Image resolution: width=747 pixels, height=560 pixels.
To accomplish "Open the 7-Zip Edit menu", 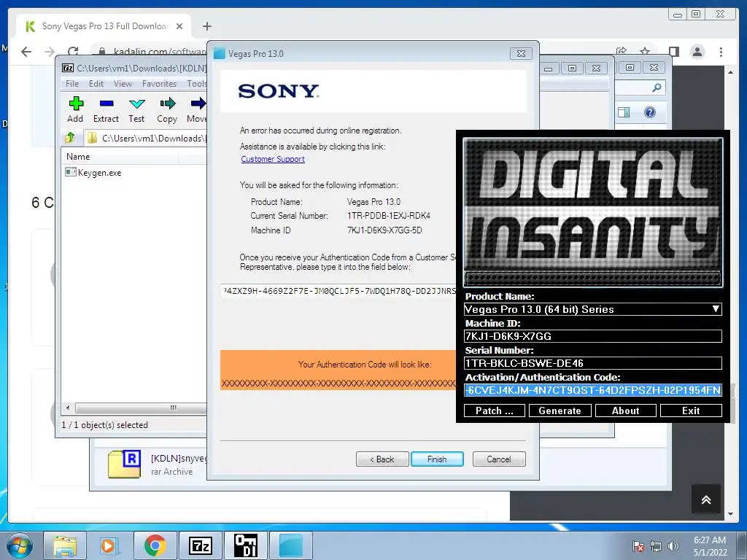I will pyautogui.click(x=96, y=84).
